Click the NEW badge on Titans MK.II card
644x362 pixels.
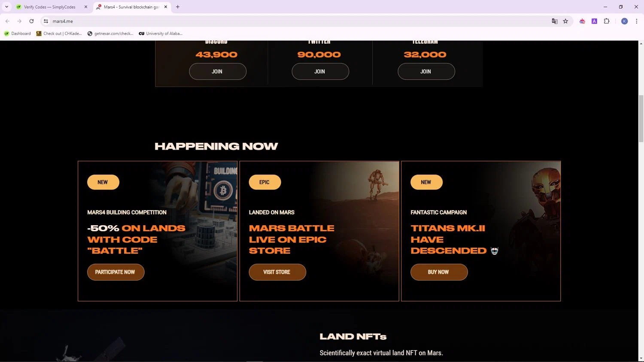tap(426, 182)
